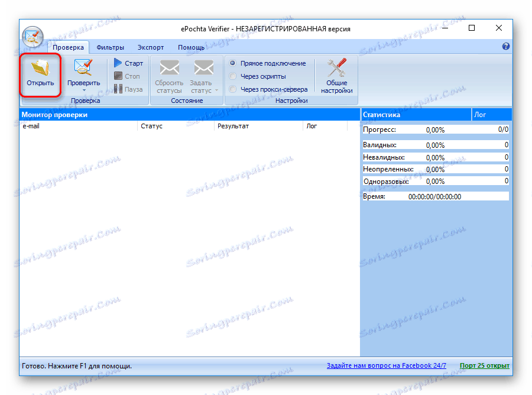532x395 pixels.
Task: Open the Помощь tab
Action: click(192, 47)
